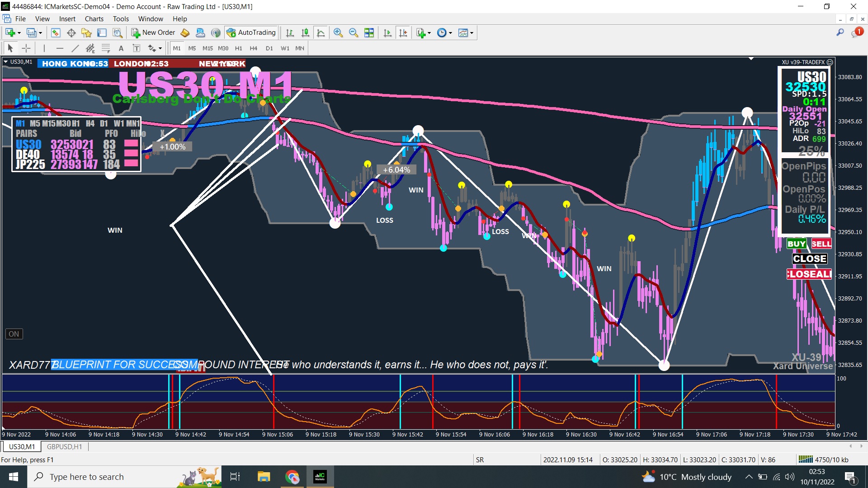Toggle the ON button on chart
This screenshot has height=488, width=868.
(x=14, y=334)
